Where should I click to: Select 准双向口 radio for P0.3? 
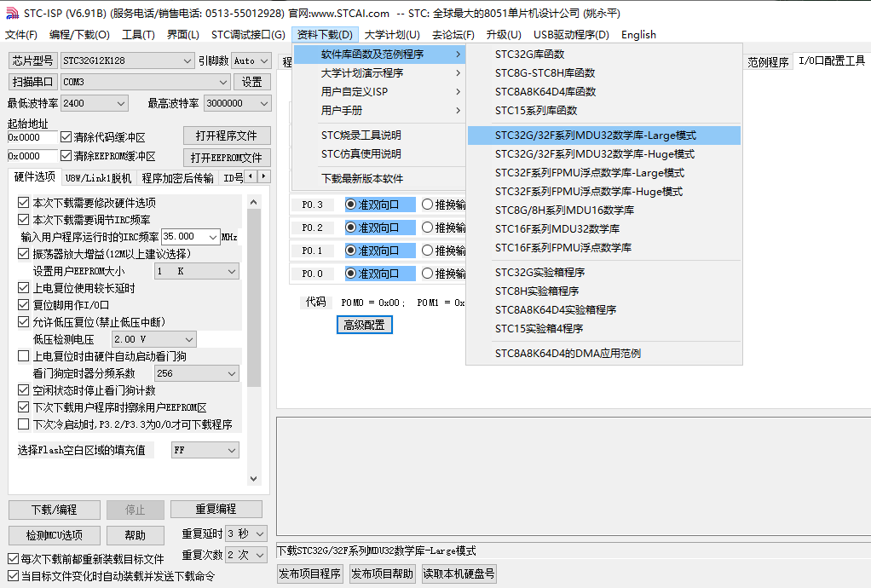pyautogui.click(x=350, y=205)
